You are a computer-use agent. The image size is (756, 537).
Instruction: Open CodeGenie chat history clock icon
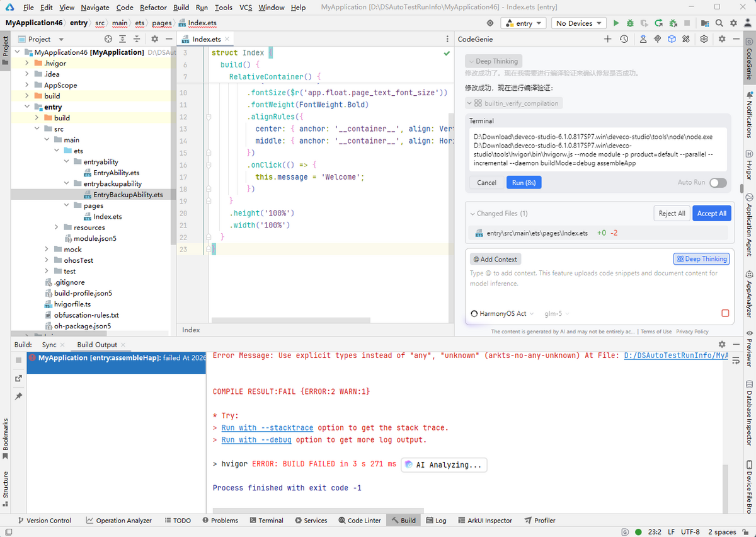[624, 39]
